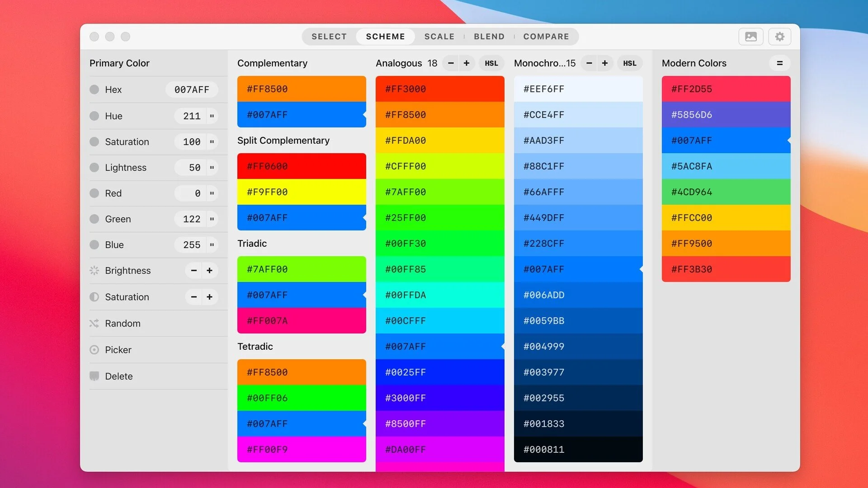
Task: Select the #FF8500 Complementary swatch
Action: 302,89
